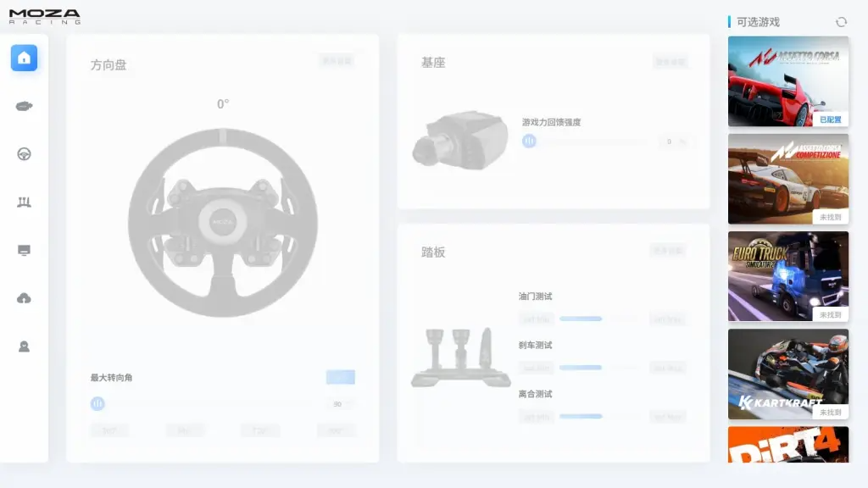Click the 可选游戏 heading

point(758,22)
